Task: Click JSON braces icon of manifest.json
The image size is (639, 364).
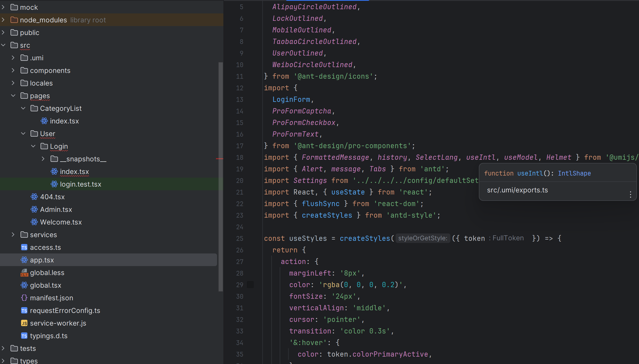Action: tap(24, 298)
